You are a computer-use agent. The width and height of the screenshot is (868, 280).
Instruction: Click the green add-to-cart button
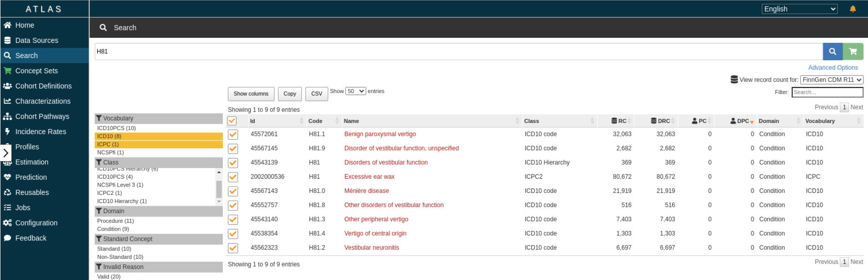(853, 52)
